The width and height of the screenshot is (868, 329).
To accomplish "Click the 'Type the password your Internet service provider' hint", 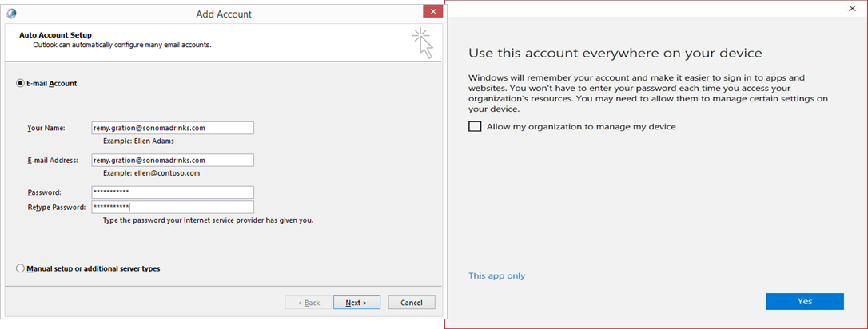I will click(209, 220).
